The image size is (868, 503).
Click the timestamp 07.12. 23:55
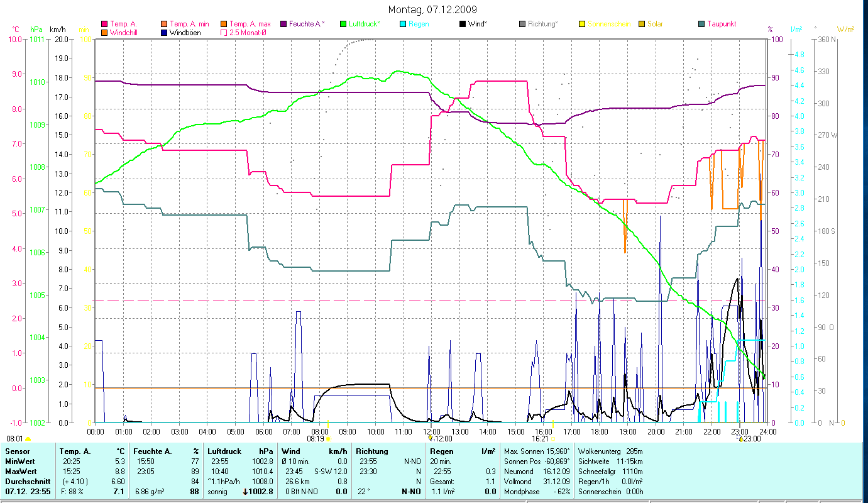click(26, 492)
